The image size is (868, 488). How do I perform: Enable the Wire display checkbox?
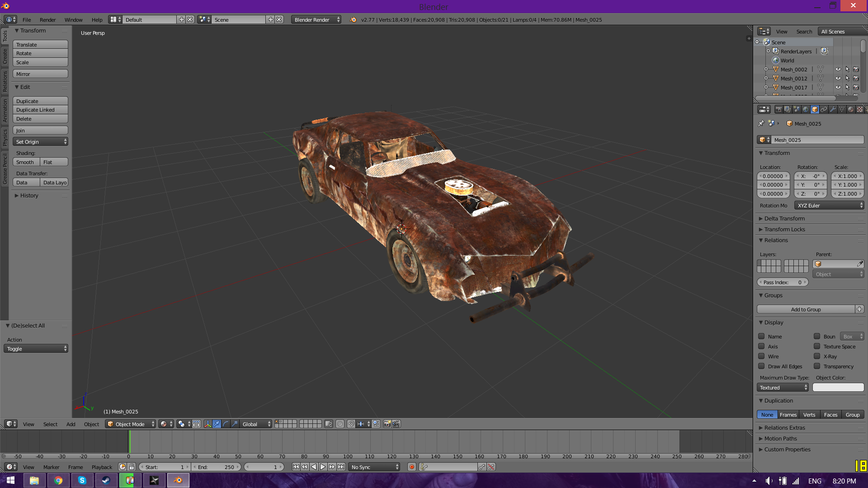coord(762,357)
